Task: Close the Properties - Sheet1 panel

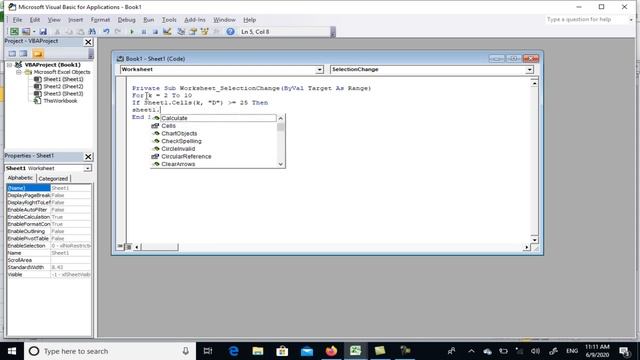Action: point(88,157)
